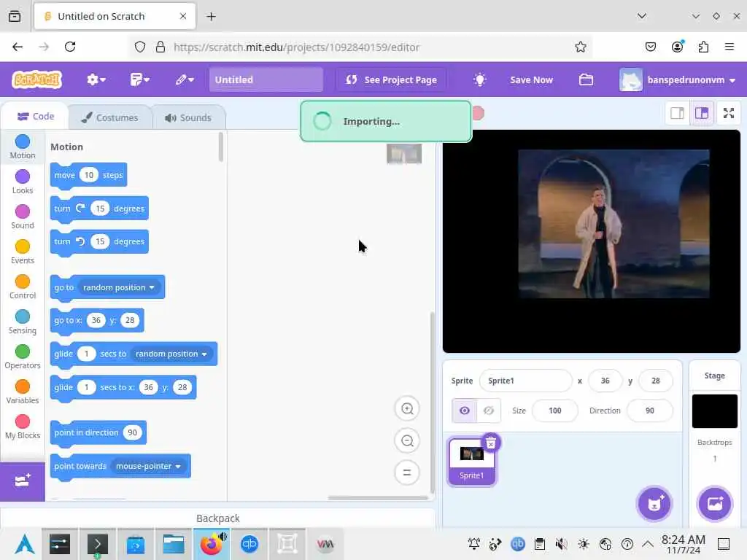The image size is (747, 560).
Task: Click the Direction field showing 90
Action: (x=650, y=411)
